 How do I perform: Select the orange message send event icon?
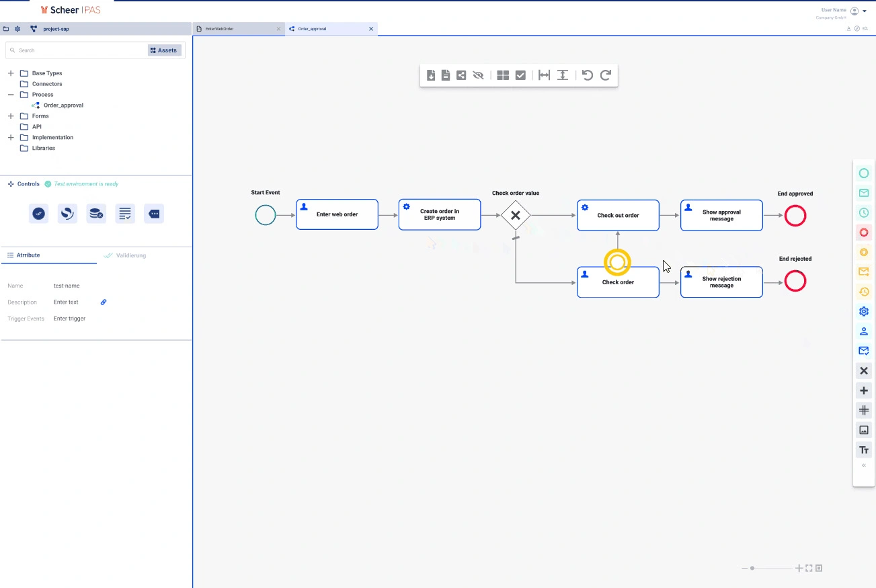pyautogui.click(x=864, y=272)
